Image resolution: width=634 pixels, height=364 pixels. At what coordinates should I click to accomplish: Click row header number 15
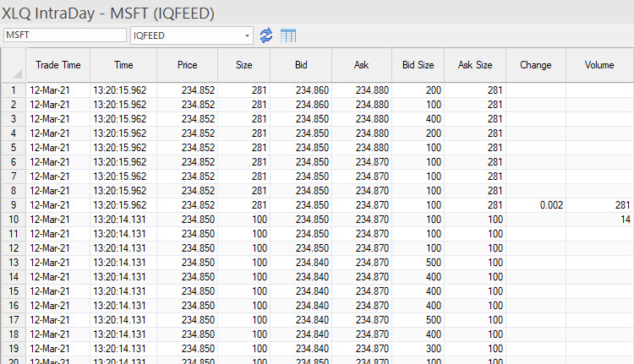click(x=14, y=291)
